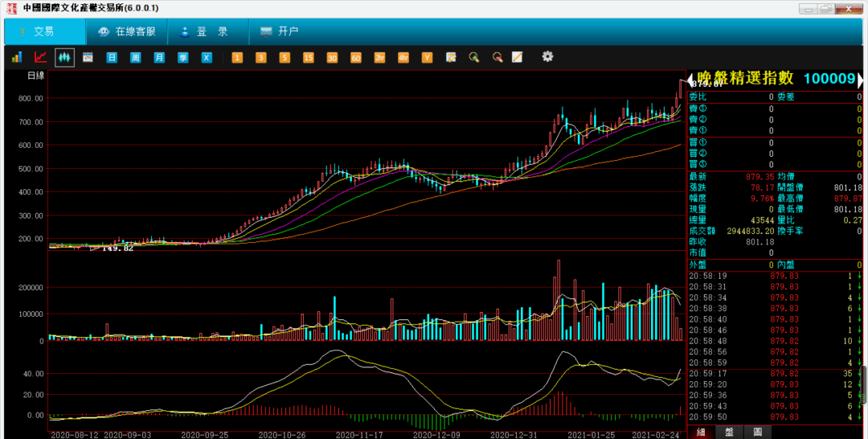This screenshot has width=868, height=439.
Task: Select the 1-minute chart interval
Action: pos(237,58)
